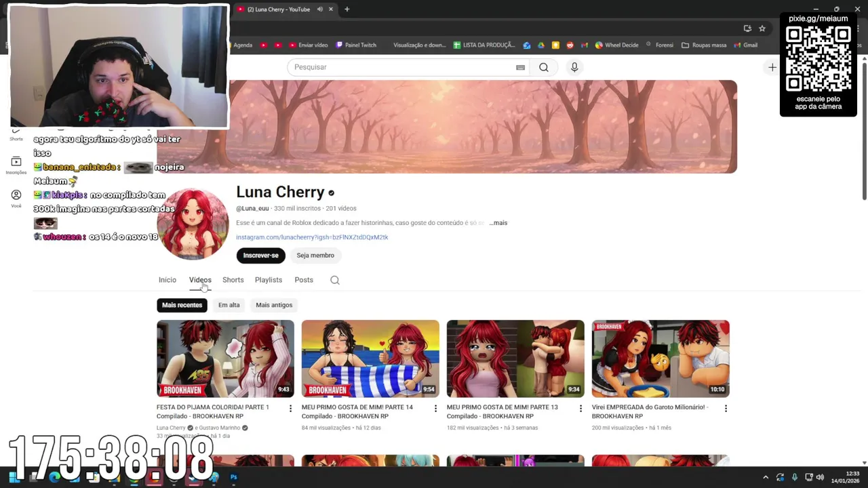868x488 pixels.
Task: Bookmark this page with the star icon
Action: click(762, 28)
